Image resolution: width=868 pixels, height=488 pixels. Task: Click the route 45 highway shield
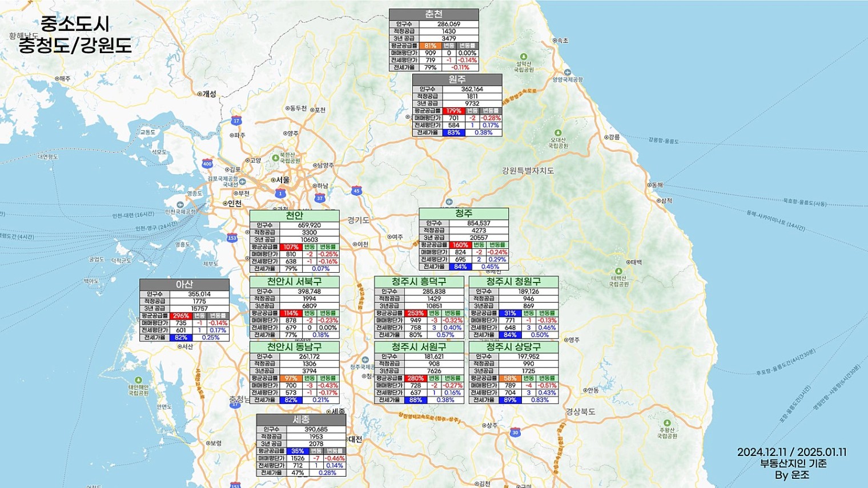[356, 191]
